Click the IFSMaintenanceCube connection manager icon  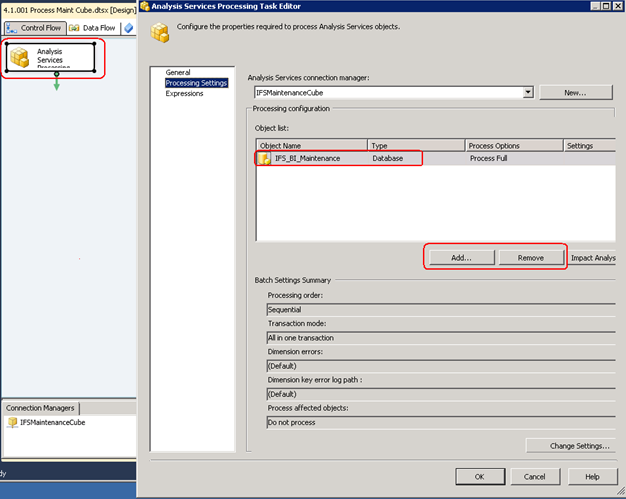pyautogui.click(x=12, y=422)
